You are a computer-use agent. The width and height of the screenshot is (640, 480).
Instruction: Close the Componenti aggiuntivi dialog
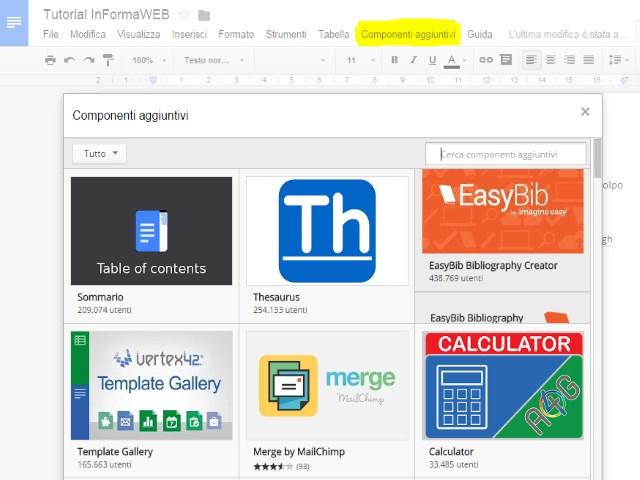pos(585,111)
